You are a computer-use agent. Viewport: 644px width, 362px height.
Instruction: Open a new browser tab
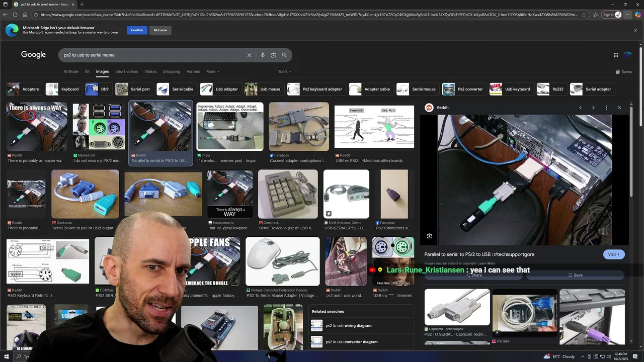tap(82, 4)
